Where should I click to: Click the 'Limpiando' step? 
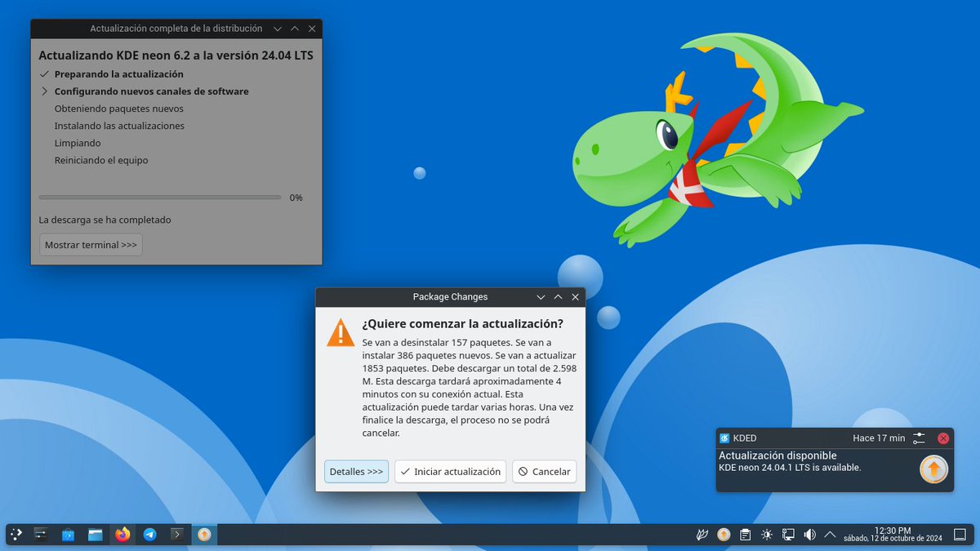78,143
